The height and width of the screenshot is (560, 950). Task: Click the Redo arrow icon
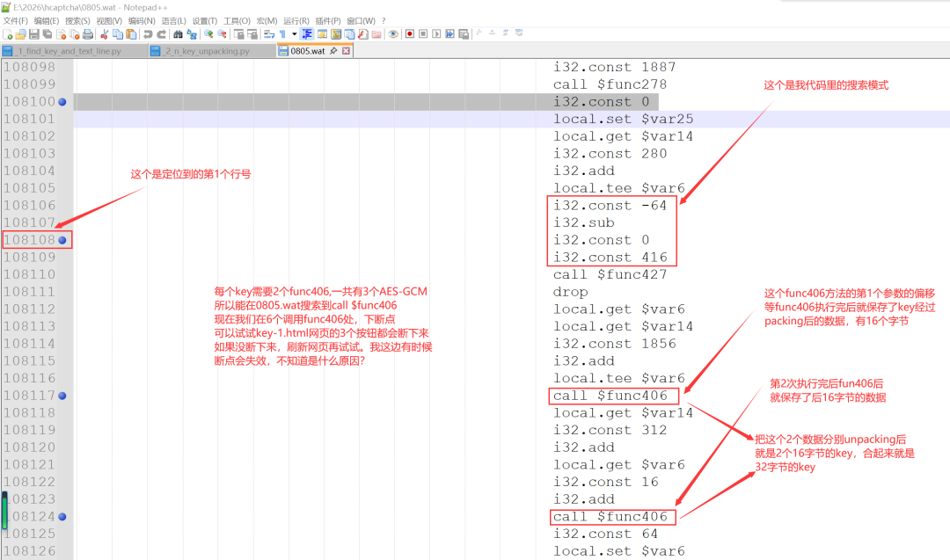tap(161, 34)
